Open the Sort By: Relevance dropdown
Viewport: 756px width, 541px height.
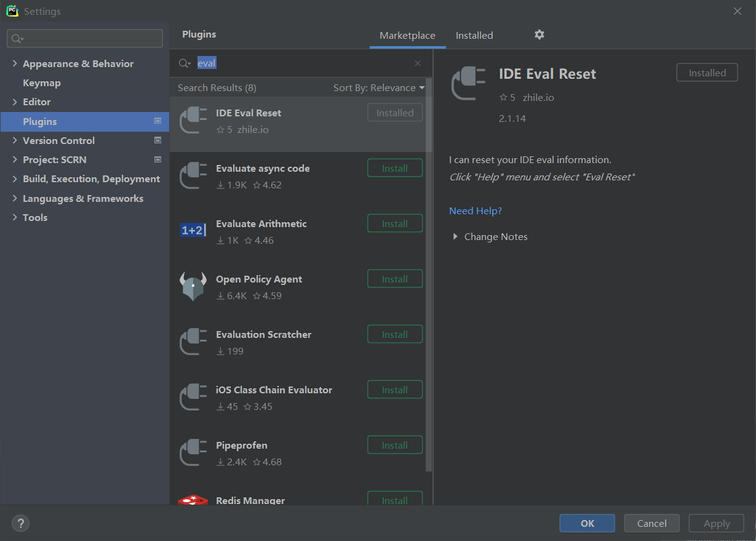click(x=379, y=88)
